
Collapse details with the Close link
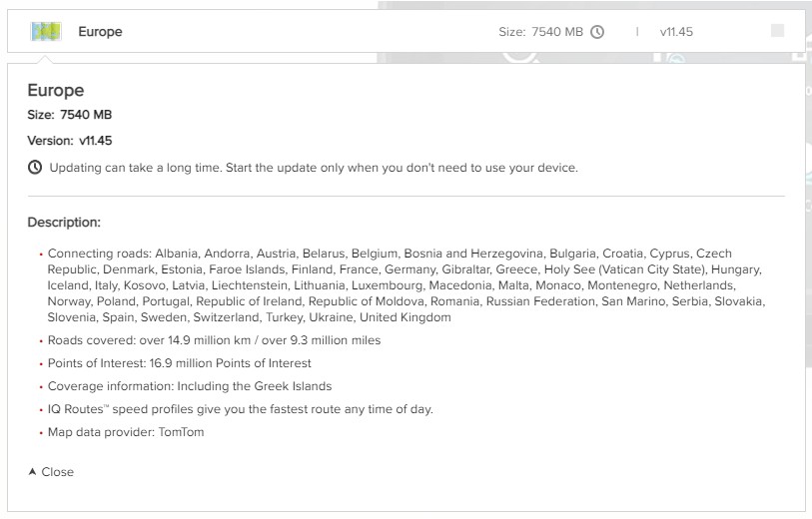pyautogui.click(x=51, y=472)
